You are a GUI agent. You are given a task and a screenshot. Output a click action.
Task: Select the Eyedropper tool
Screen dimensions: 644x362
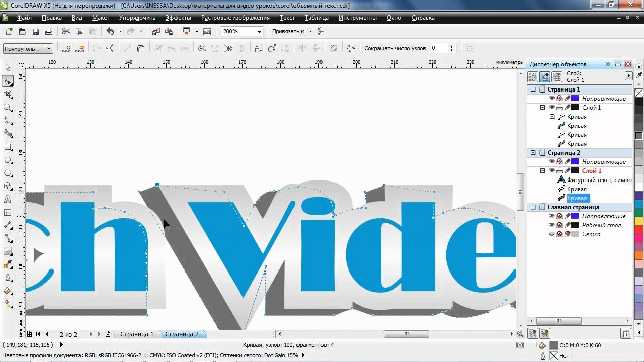pyautogui.click(x=8, y=265)
